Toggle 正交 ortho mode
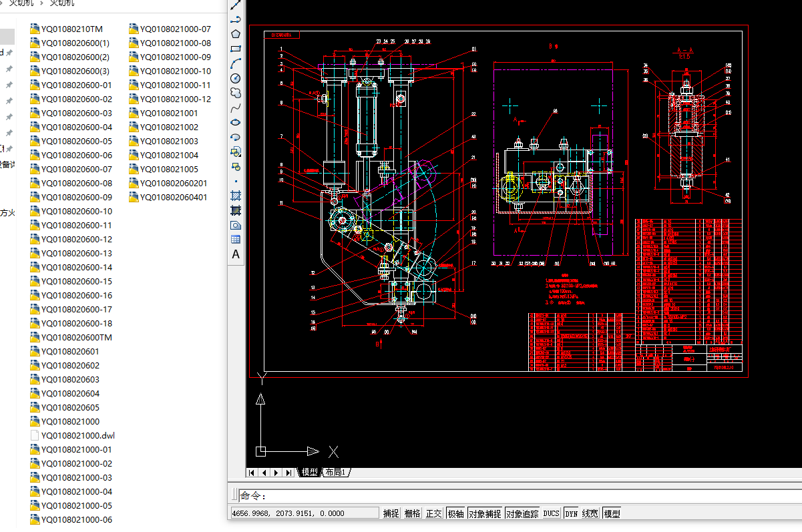802x532 pixels. tap(433, 513)
